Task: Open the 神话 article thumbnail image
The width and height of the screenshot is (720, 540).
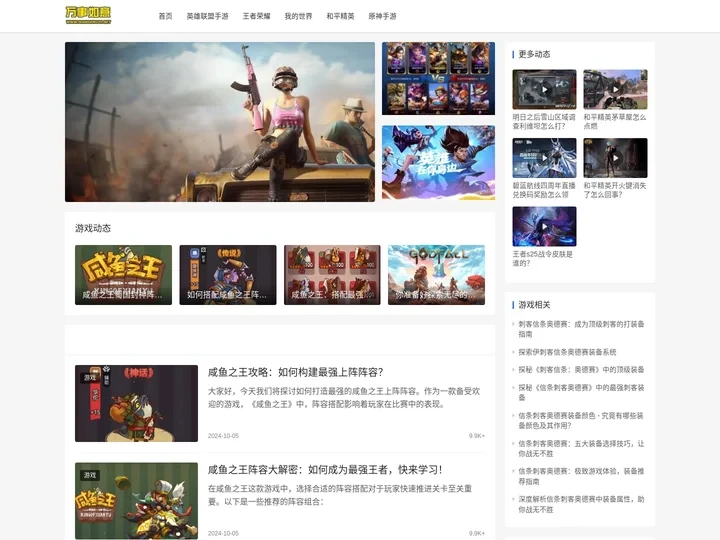Action: coord(136,403)
